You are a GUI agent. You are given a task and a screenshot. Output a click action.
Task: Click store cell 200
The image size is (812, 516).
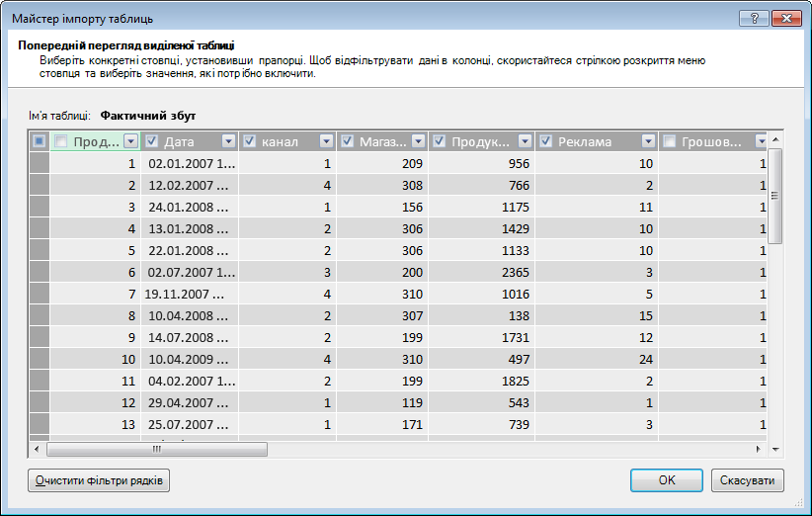pyautogui.click(x=382, y=272)
